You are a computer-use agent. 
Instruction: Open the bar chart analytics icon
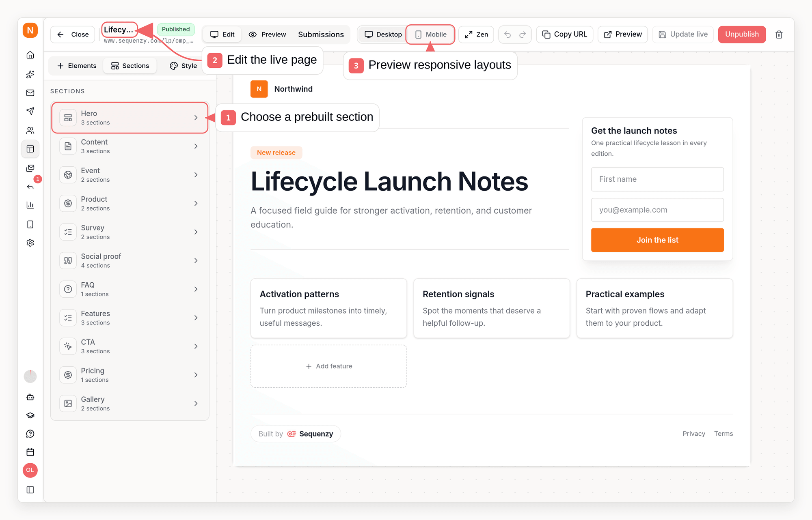coord(30,205)
